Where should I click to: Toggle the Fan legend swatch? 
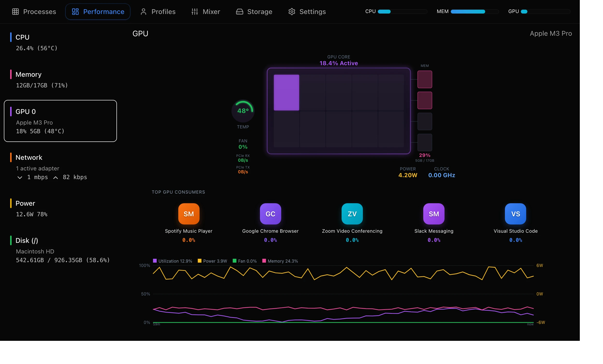tap(234, 261)
